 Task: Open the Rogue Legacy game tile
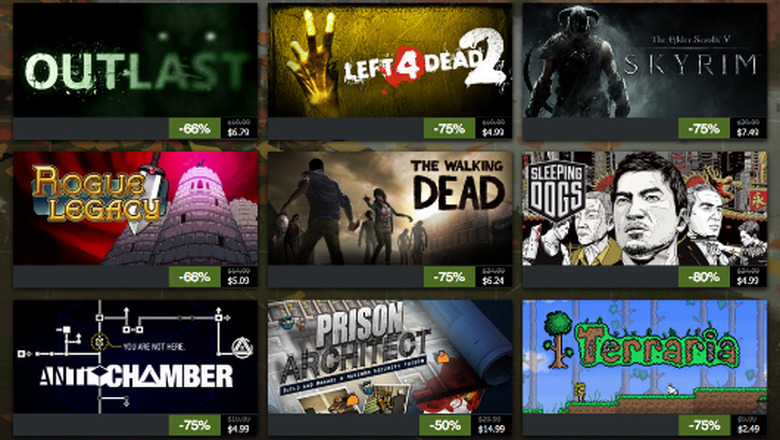point(135,208)
